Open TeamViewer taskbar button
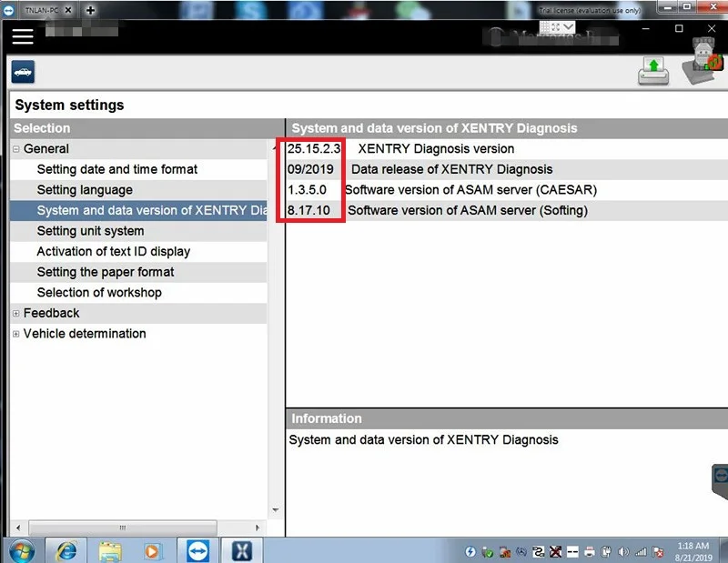 (198, 551)
